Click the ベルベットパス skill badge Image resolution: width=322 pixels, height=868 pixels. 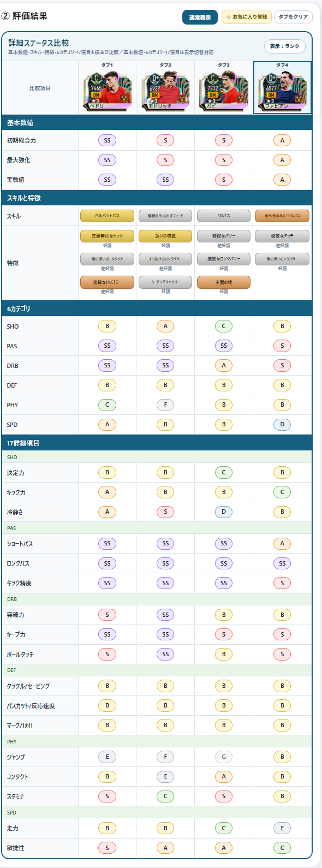107,216
